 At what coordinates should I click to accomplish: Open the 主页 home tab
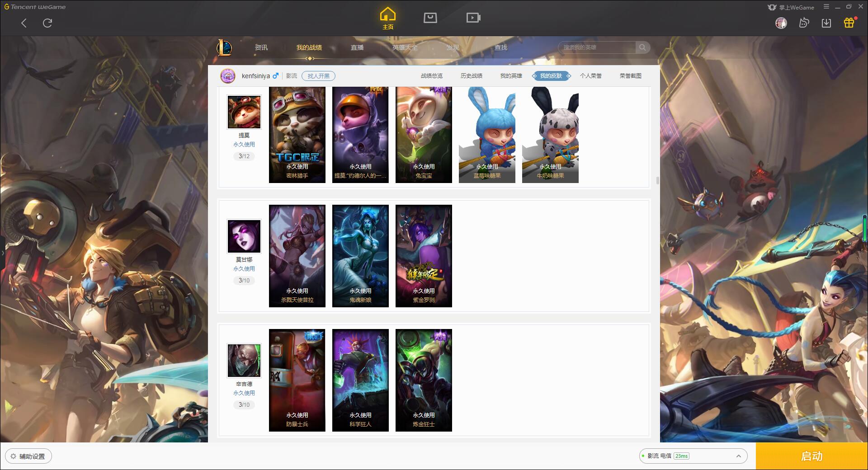tap(387, 18)
